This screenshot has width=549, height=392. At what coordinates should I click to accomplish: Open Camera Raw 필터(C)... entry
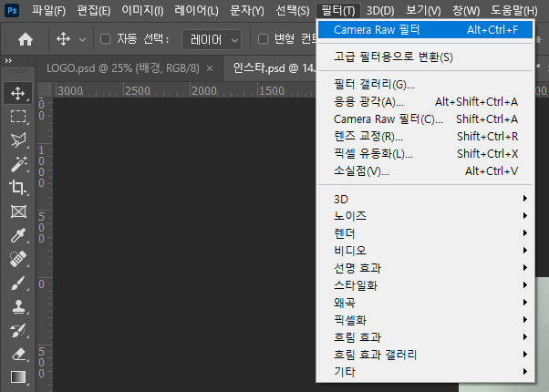(x=425, y=119)
